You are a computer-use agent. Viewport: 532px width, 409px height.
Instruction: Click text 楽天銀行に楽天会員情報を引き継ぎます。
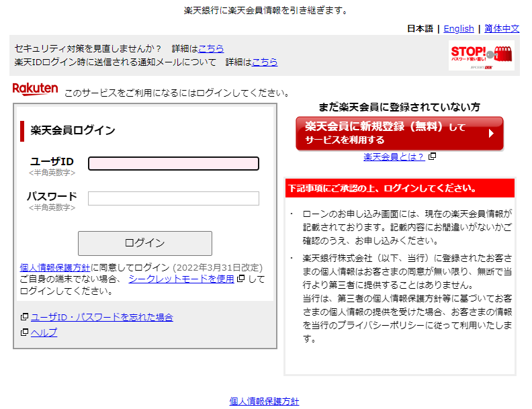point(266,11)
